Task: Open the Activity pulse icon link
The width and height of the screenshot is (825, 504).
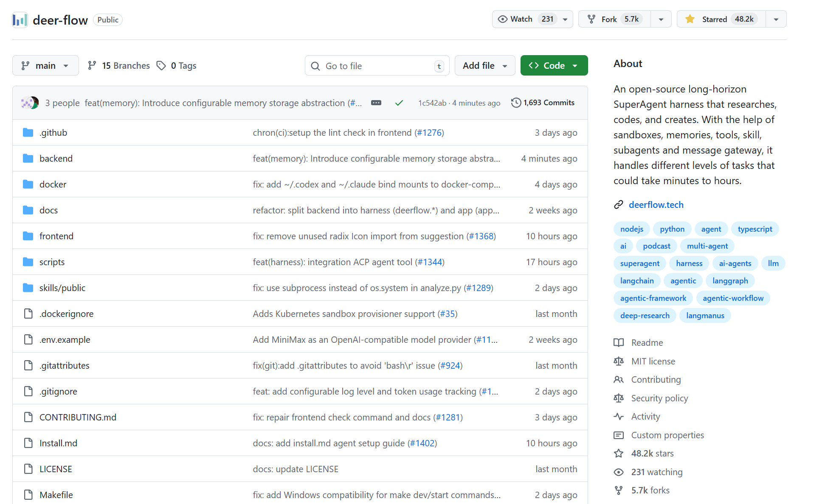Action: pyautogui.click(x=619, y=417)
